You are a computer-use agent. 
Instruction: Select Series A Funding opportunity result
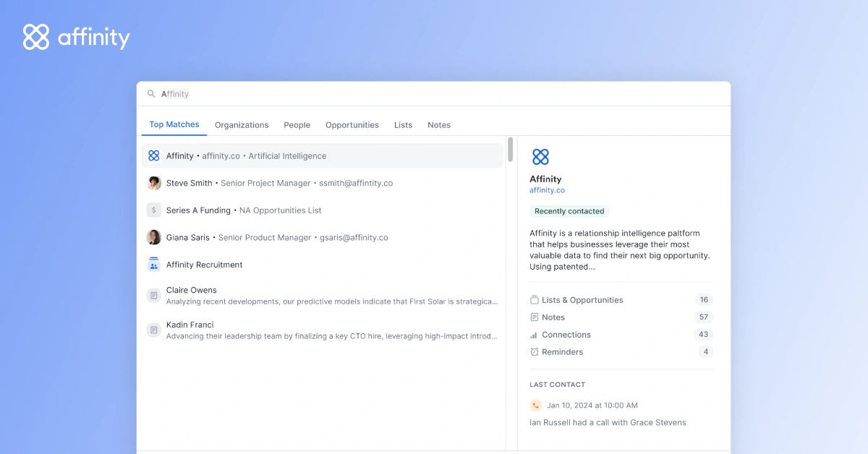pyautogui.click(x=323, y=210)
